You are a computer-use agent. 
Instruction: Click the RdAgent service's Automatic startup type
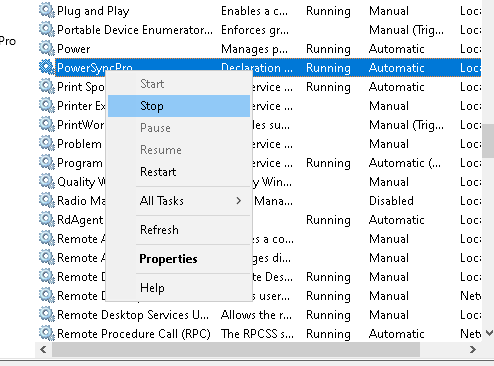(x=396, y=220)
